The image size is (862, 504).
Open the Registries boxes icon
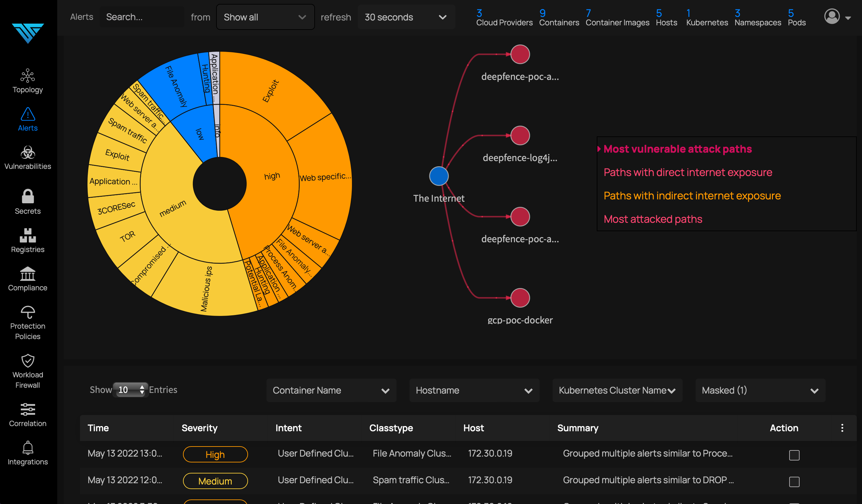(x=28, y=235)
